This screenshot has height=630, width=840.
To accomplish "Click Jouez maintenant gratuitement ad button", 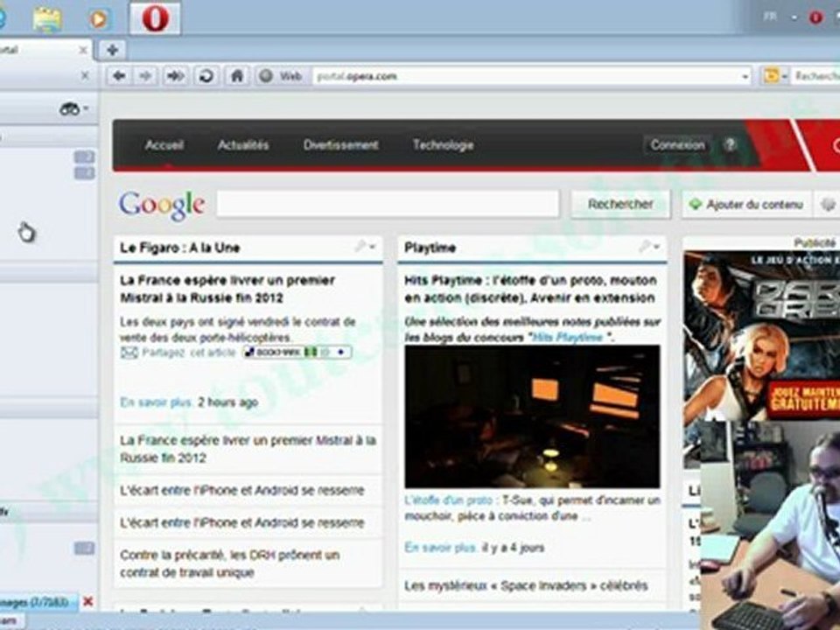I will coord(803,399).
